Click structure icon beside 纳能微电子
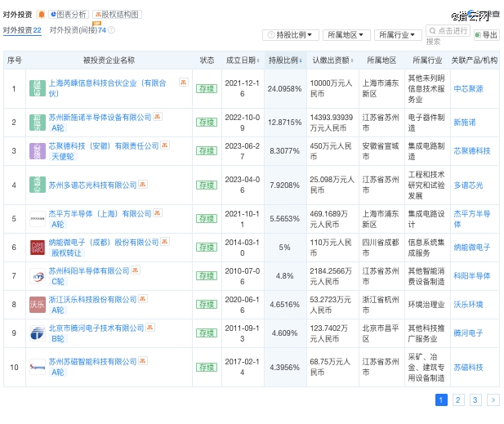Screen dimensions: 504x424 [165, 242]
